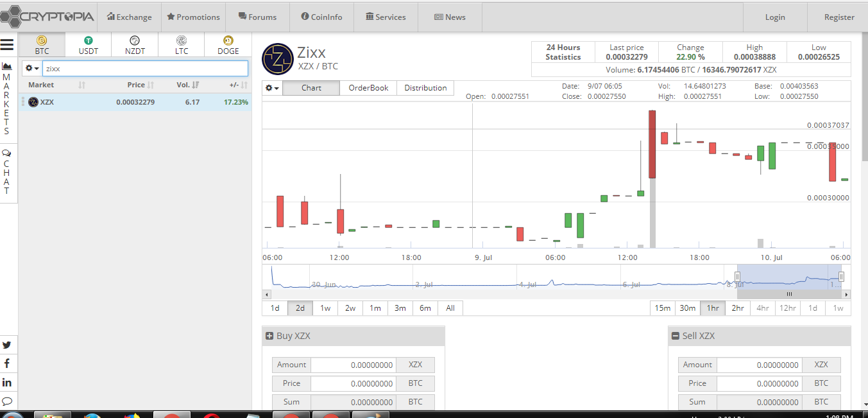Screen dimensions: 868x418
Task: Open the News menu
Action: [x=450, y=17]
